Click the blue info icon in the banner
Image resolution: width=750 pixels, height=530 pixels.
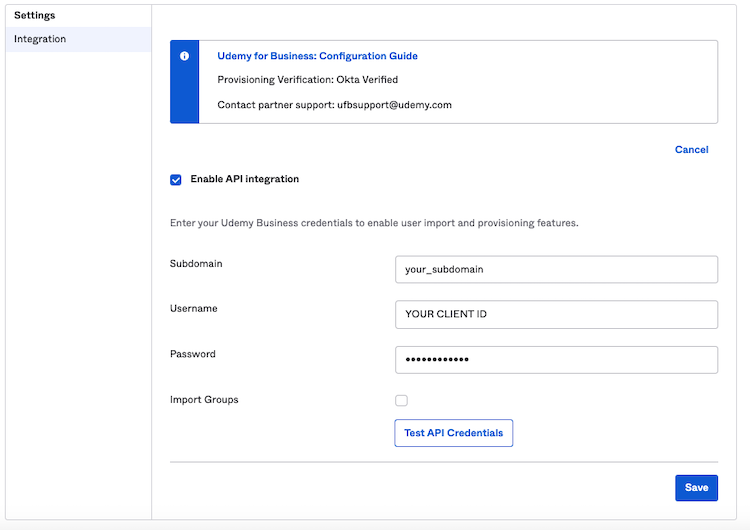[x=184, y=57]
